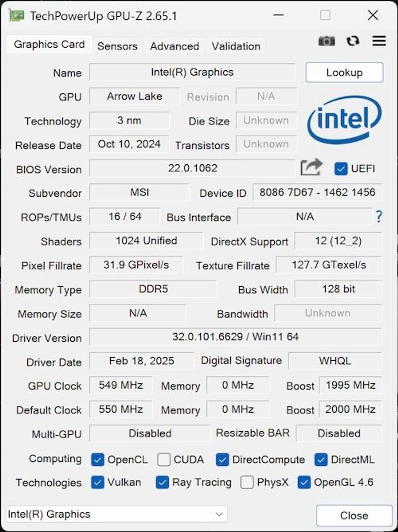398x532 pixels.
Task: Take a screenshot with the camera icon
Action: click(327, 41)
